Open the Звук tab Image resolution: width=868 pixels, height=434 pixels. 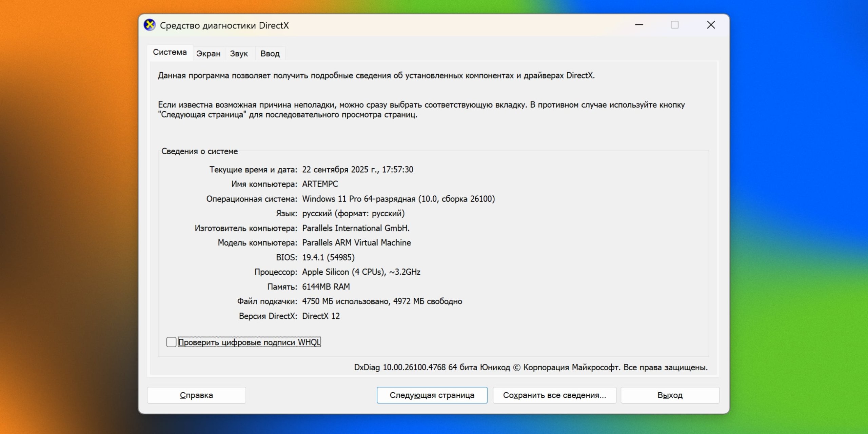pos(239,53)
